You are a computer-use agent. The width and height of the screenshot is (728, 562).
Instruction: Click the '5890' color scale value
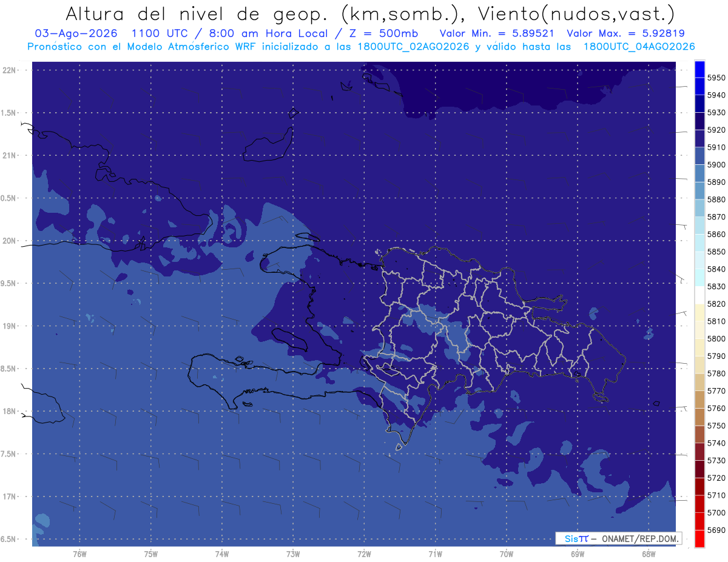716,182
